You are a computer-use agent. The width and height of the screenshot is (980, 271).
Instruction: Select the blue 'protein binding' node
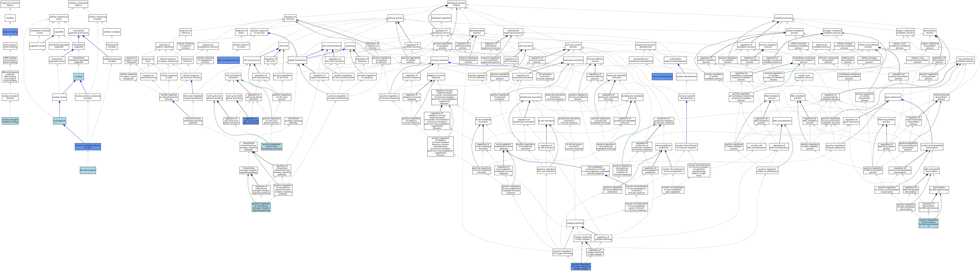pos(10,32)
